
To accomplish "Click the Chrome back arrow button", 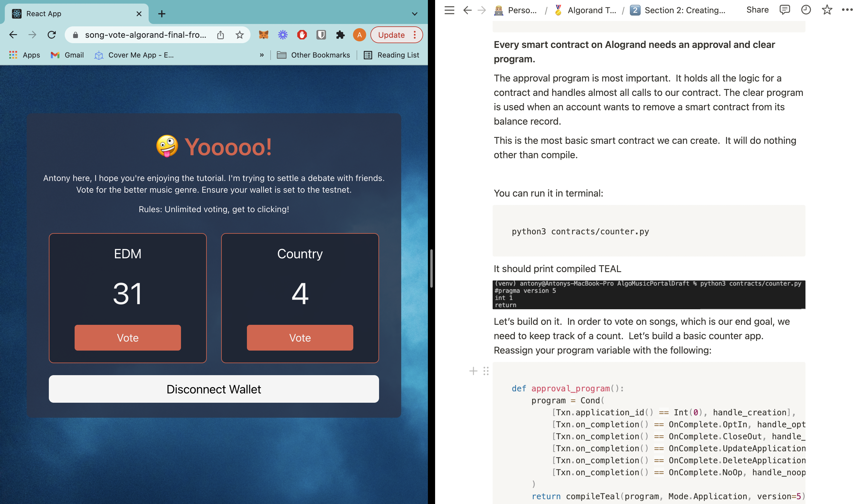I will point(13,34).
